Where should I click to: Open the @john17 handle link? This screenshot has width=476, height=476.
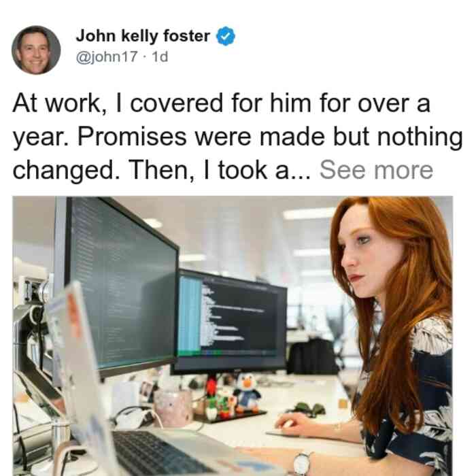107,56
